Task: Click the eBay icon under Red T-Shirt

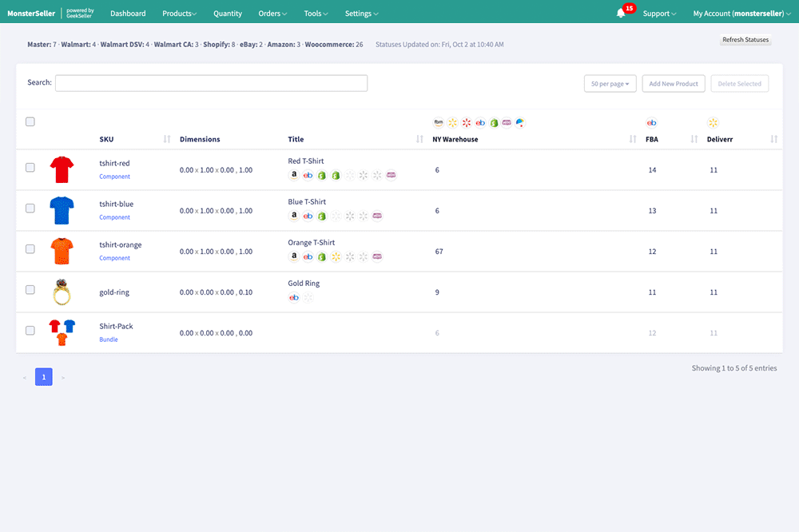Action: pos(308,175)
